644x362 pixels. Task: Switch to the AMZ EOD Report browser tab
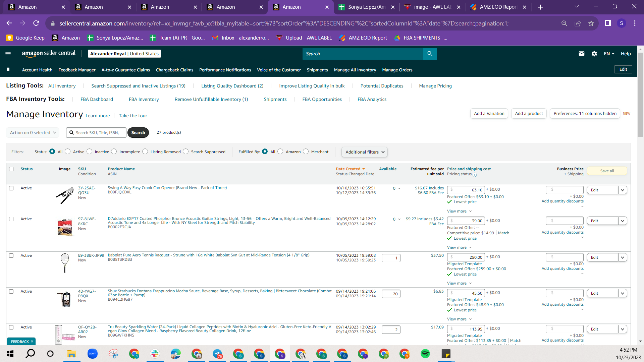[498, 7]
